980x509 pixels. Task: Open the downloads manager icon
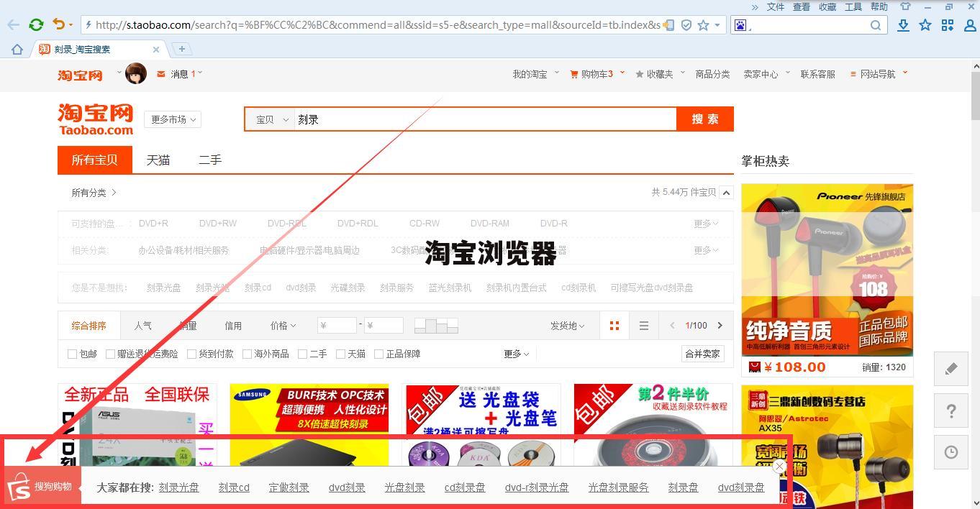tap(903, 25)
